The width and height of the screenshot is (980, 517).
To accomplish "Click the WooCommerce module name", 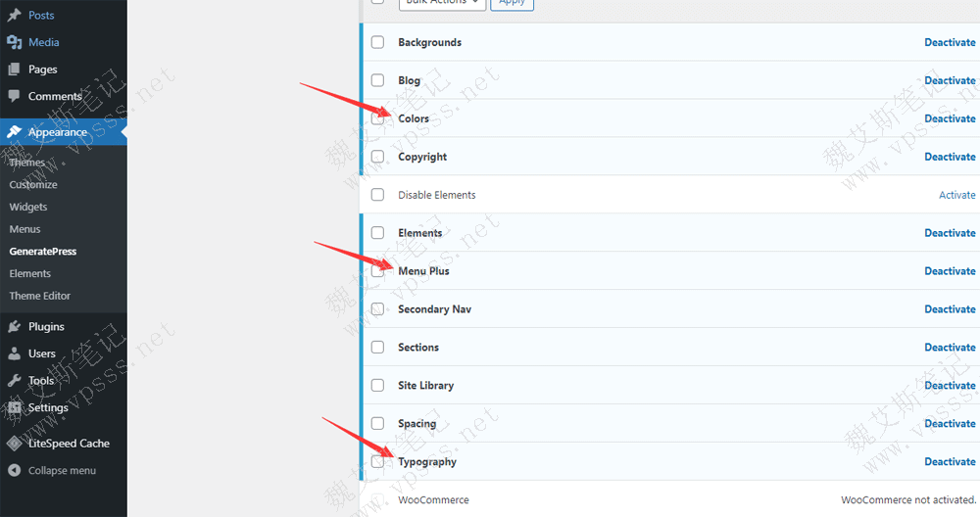I will [433, 500].
